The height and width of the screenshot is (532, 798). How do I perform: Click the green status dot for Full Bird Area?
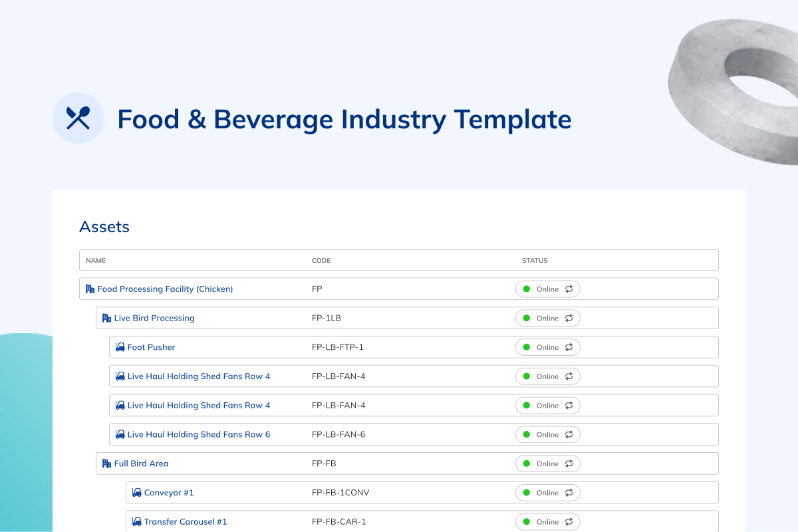click(x=527, y=464)
